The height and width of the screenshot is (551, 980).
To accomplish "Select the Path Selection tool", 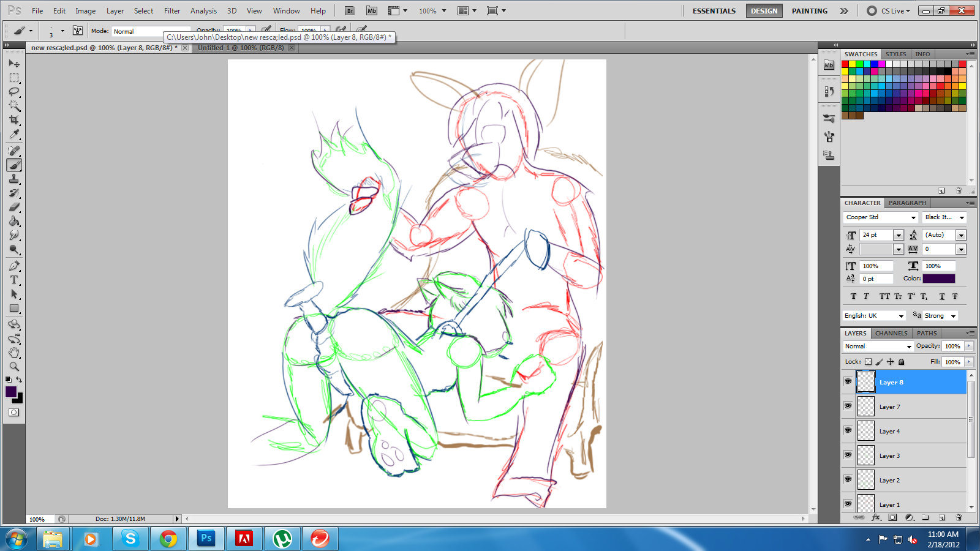I will click(x=14, y=294).
